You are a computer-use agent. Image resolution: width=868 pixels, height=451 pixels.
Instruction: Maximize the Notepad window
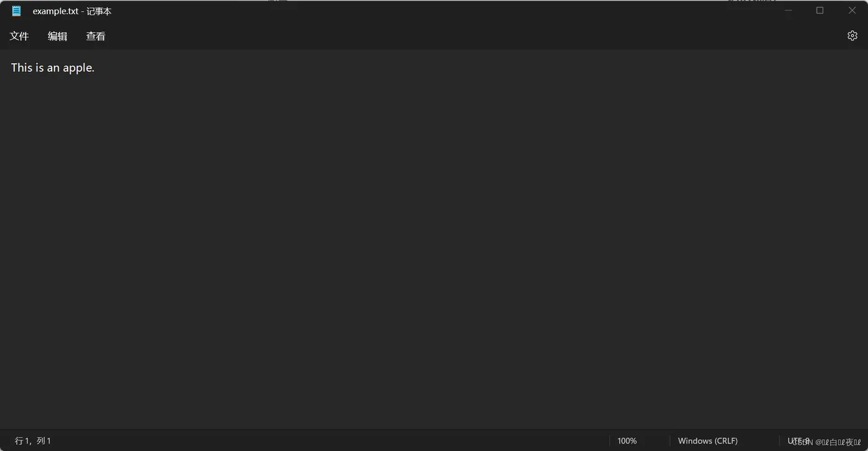(x=820, y=11)
